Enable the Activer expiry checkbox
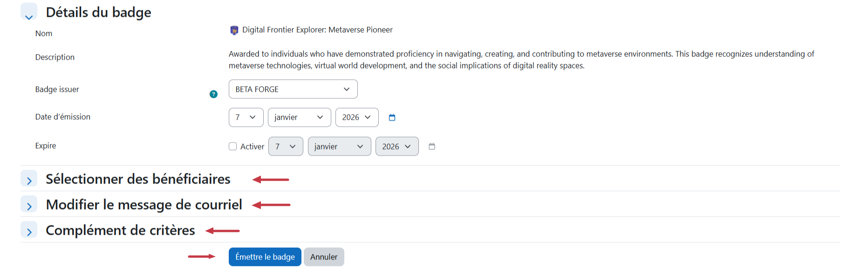 point(233,147)
